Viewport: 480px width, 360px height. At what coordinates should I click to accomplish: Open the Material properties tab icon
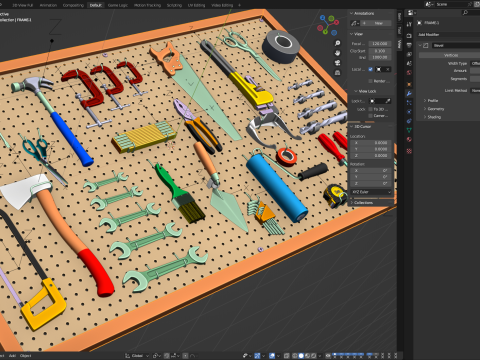[409, 139]
